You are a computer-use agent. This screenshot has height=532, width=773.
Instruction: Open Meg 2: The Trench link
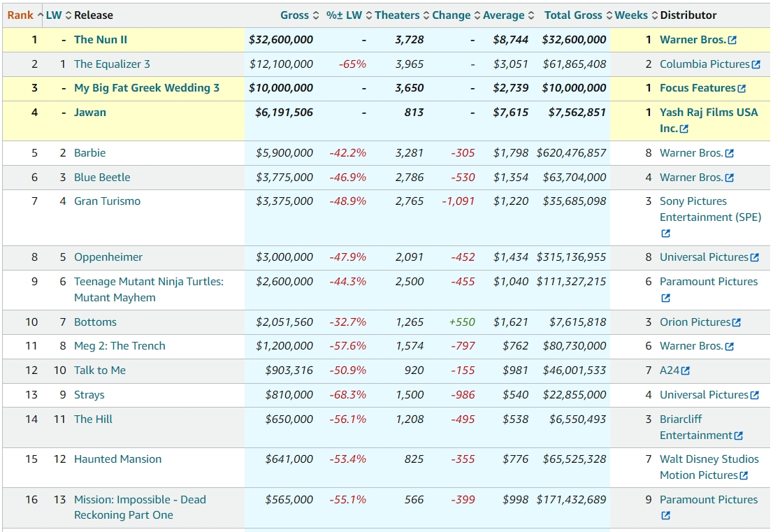click(x=120, y=346)
